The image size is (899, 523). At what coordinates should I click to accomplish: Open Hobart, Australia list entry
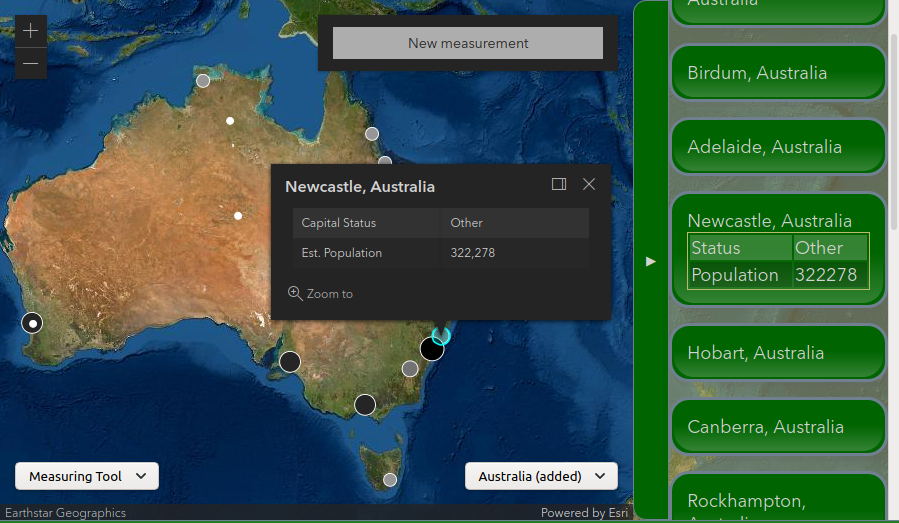[x=778, y=353]
